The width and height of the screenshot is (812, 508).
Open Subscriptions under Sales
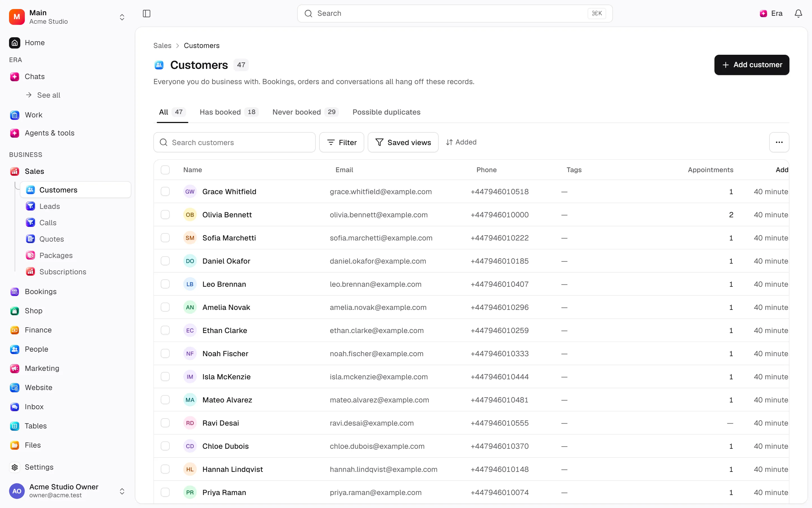[63, 272]
